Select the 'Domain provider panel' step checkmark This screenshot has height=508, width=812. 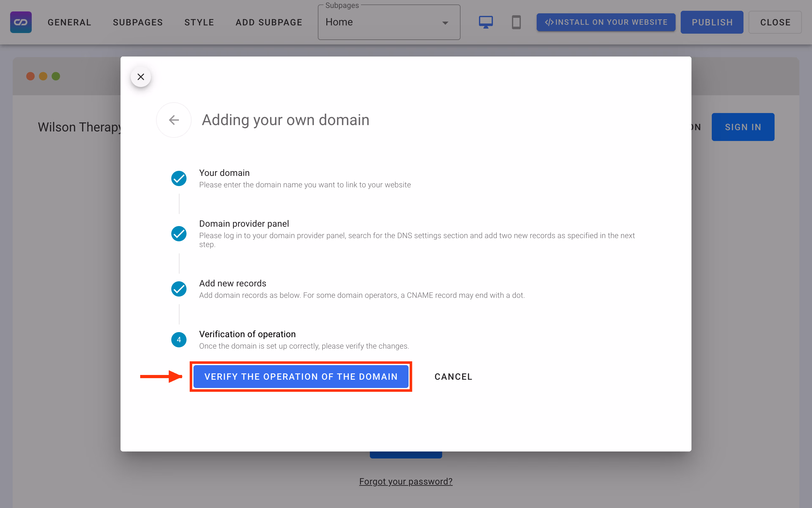tap(179, 233)
